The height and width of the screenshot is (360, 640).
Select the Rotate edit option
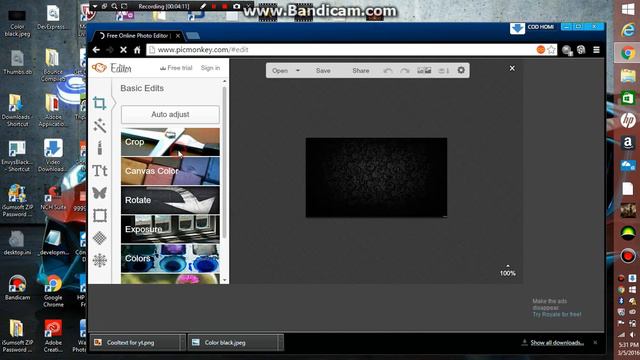pos(170,200)
